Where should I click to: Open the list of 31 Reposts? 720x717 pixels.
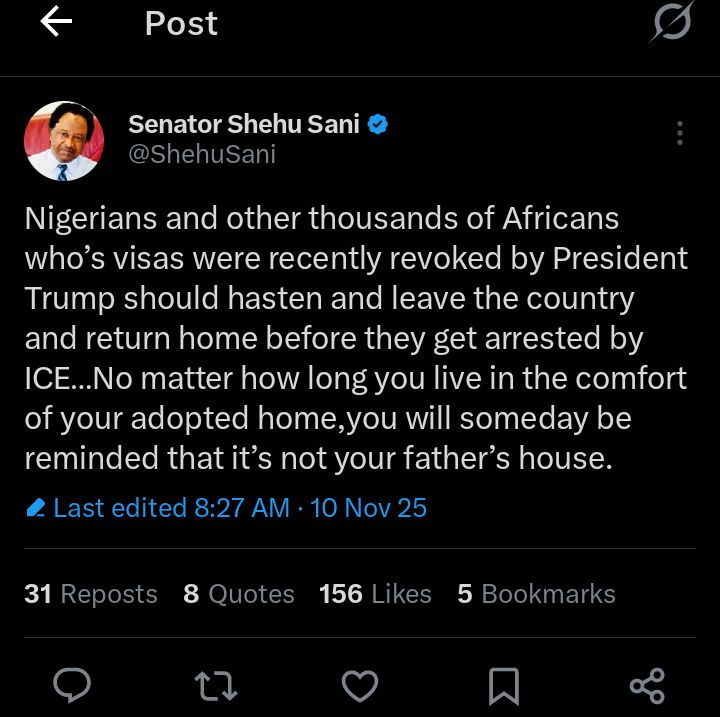[x=91, y=594]
